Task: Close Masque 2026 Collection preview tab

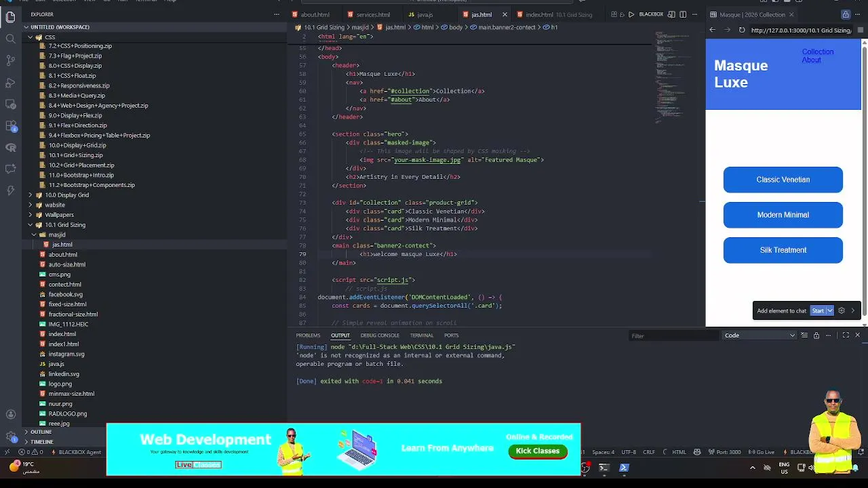Action: point(791,14)
